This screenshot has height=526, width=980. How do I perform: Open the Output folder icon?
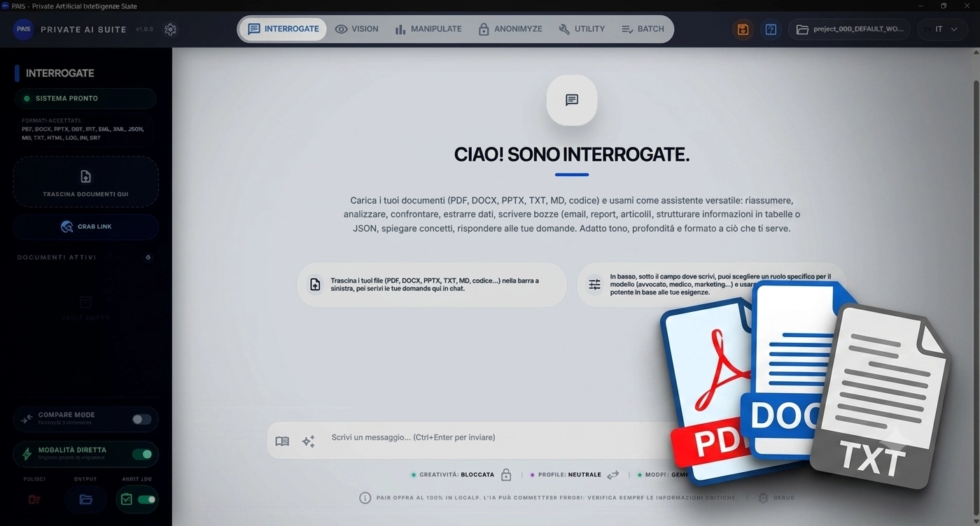tap(85, 499)
